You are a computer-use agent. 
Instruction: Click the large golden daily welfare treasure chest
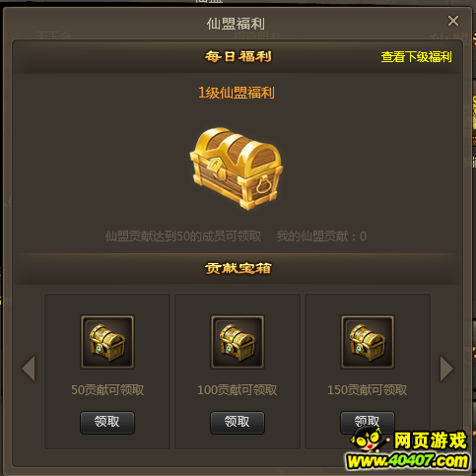pyautogui.click(x=237, y=169)
